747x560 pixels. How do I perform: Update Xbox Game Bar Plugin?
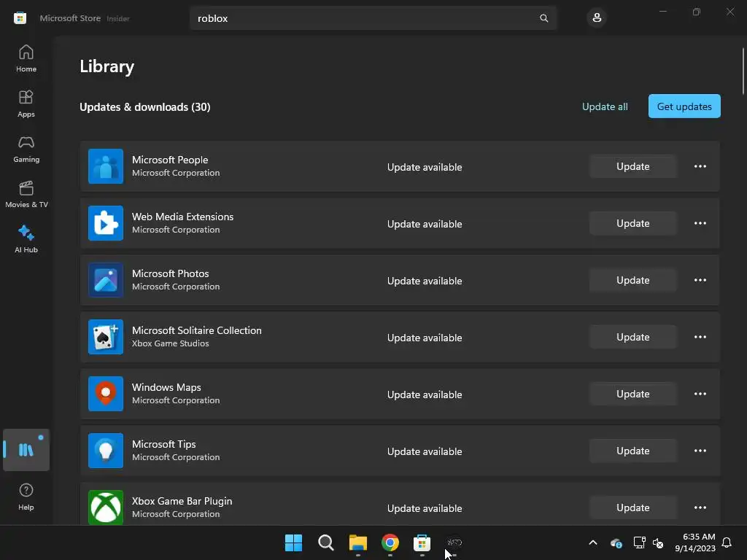(632, 507)
